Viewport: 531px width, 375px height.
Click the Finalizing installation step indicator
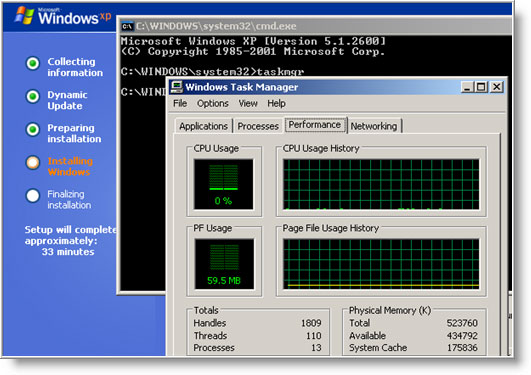pyautogui.click(x=33, y=196)
